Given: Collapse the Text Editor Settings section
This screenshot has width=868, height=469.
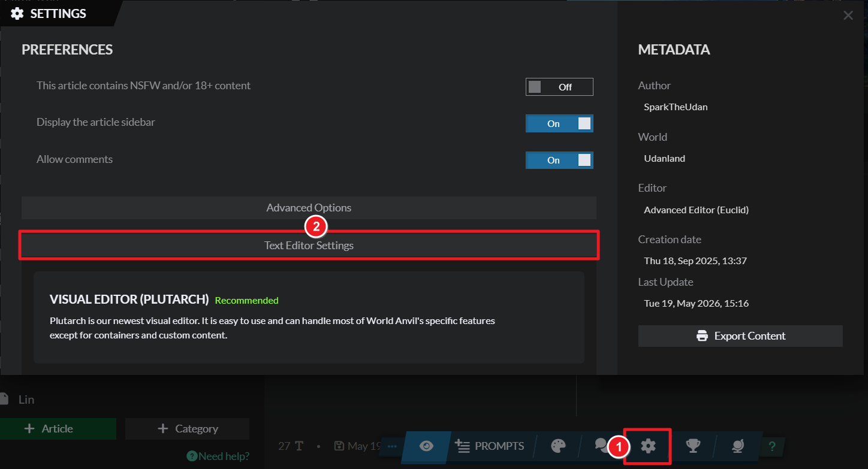Looking at the screenshot, I should pyautogui.click(x=309, y=245).
